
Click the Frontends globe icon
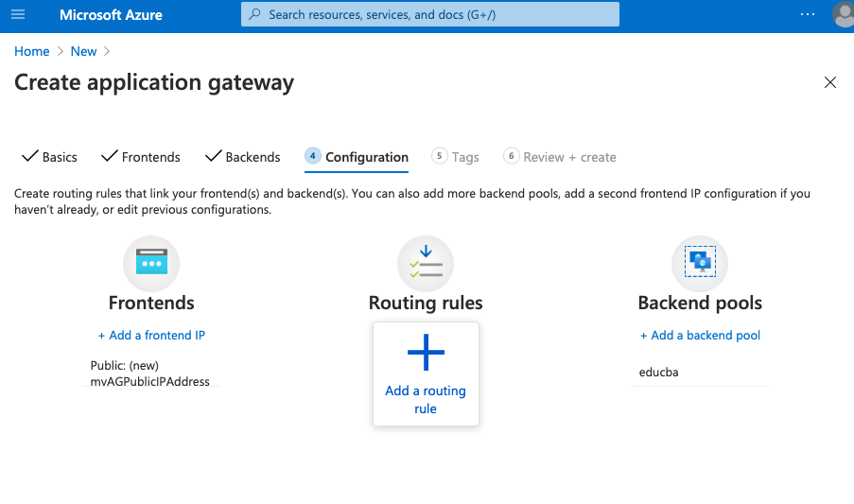151,263
